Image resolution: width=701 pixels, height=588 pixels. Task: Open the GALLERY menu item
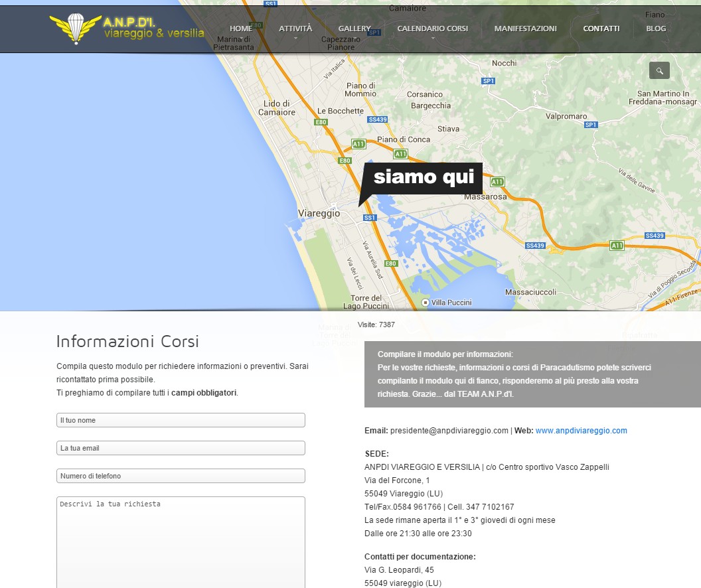tap(354, 29)
